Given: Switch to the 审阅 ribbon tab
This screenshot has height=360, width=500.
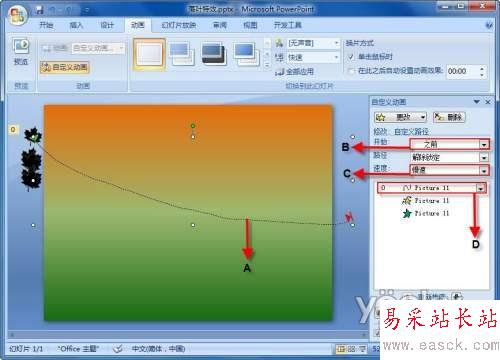Looking at the screenshot, I should point(220,25).
